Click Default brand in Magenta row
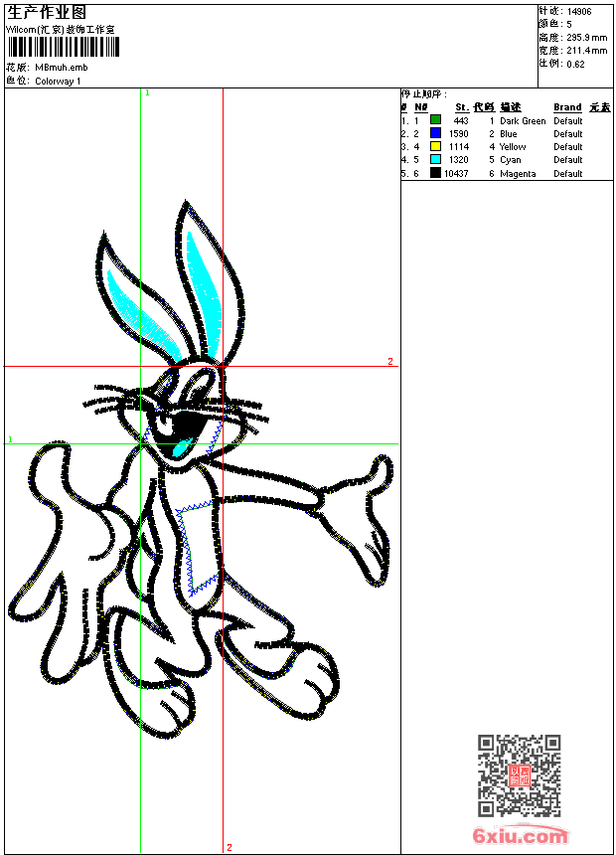Image resolution: width=616 pixels, height=855 pixels. (568, 174)
